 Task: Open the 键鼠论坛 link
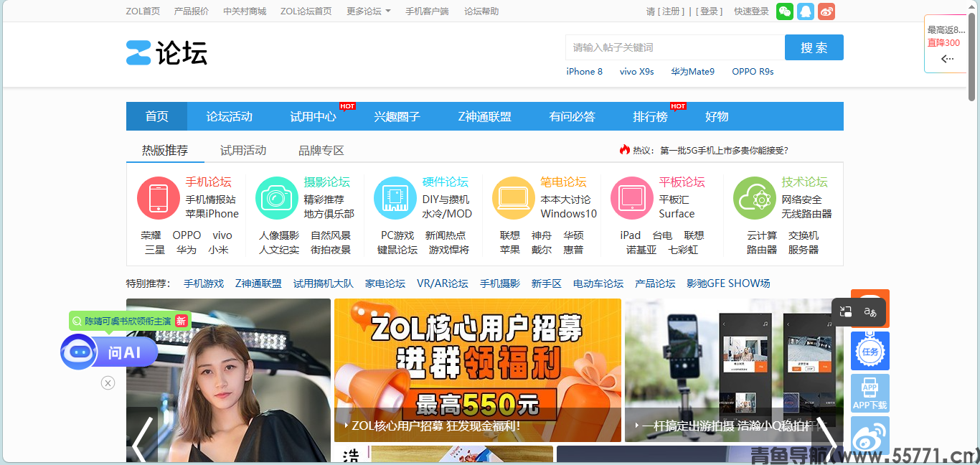tap(397, 250)
